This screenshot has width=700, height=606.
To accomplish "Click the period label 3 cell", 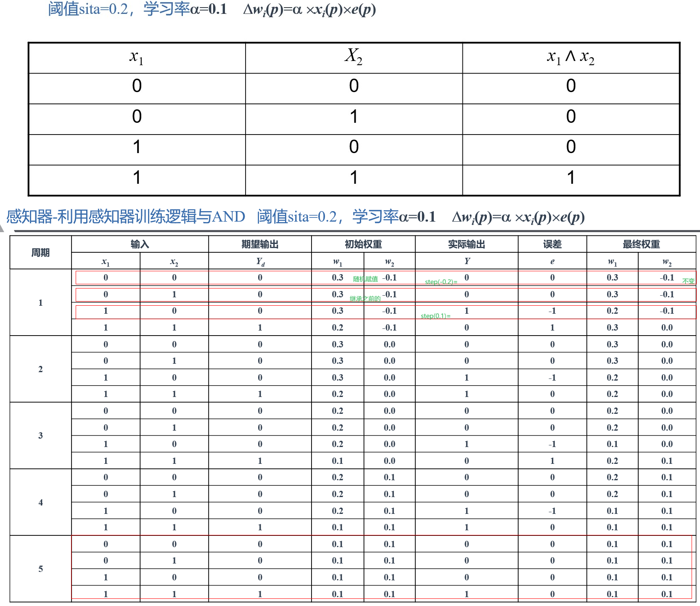I will [x=40, y=436].
